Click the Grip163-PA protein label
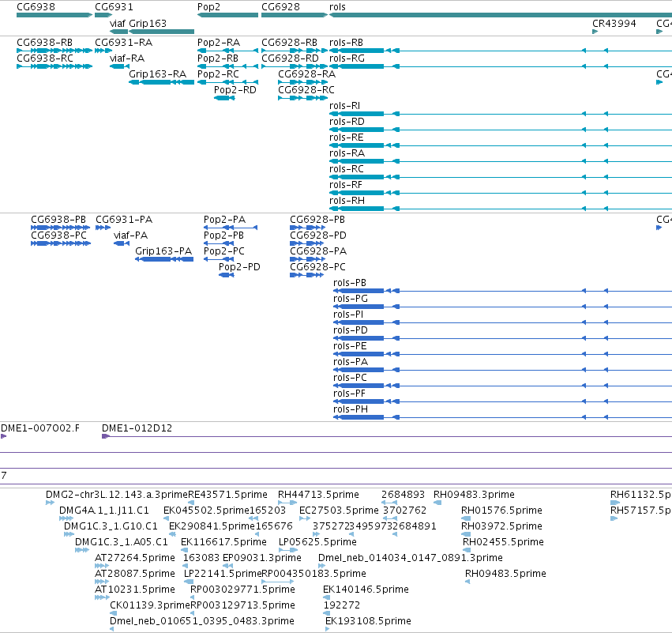 point(163,251)
